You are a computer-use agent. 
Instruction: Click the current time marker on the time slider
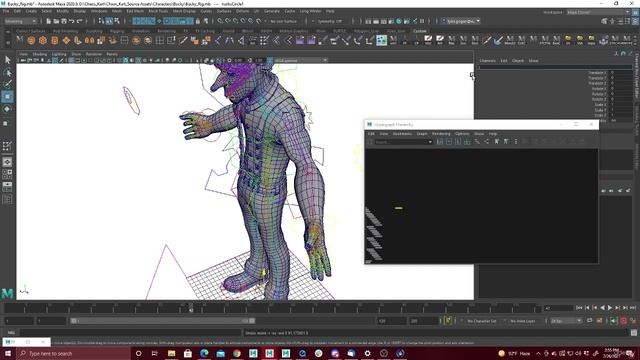[191, 308]
